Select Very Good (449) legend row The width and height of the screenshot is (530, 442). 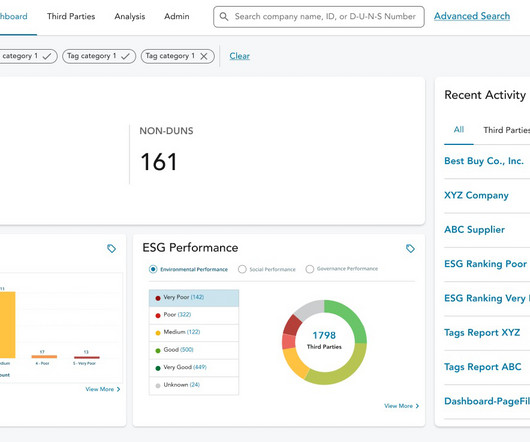coord(194,368)
